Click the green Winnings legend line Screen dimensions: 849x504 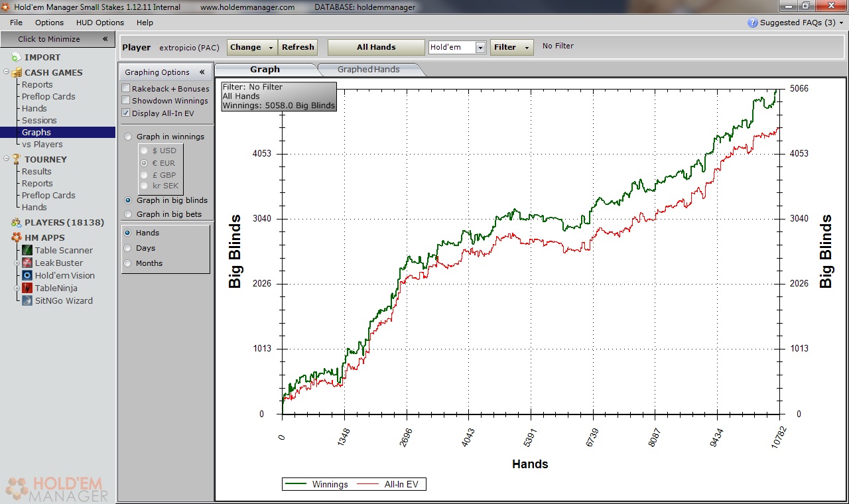point(296,484)
